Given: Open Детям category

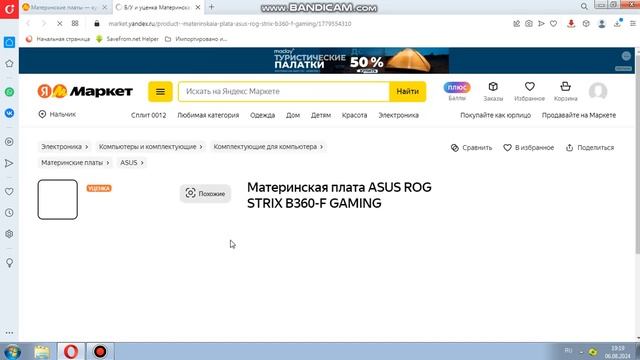Looking at the screenshot, I should click(x=321, y=115).
